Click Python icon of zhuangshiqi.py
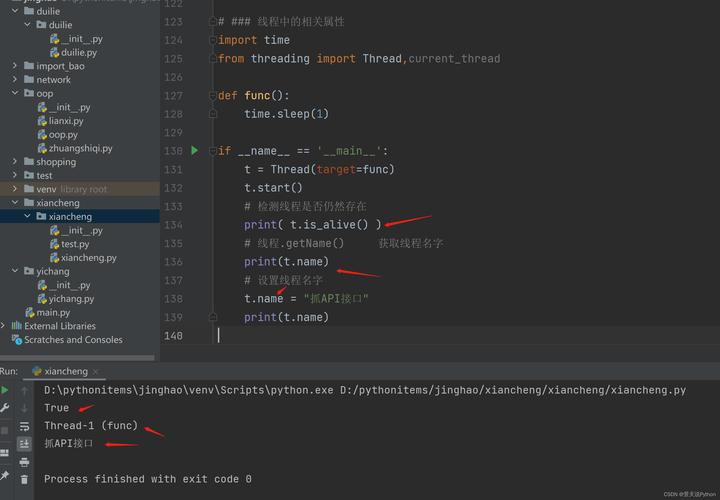The height and width of the screenshot is (500, 720). [x=42, y=148]
